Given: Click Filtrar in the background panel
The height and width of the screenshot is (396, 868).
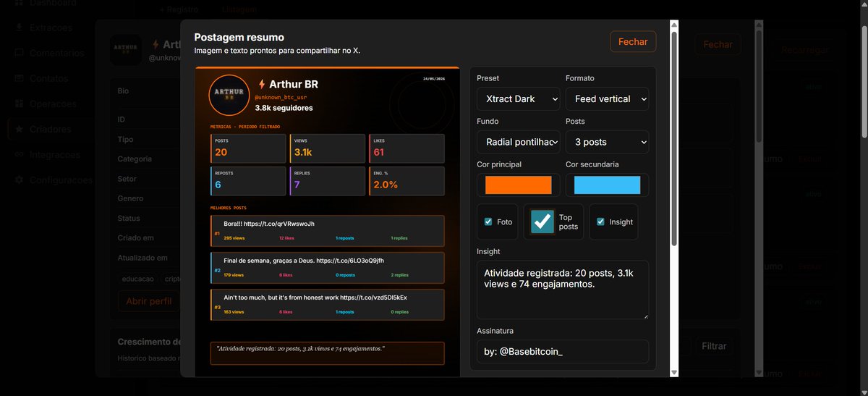Looking at the screenshot, I should [714, 346].
